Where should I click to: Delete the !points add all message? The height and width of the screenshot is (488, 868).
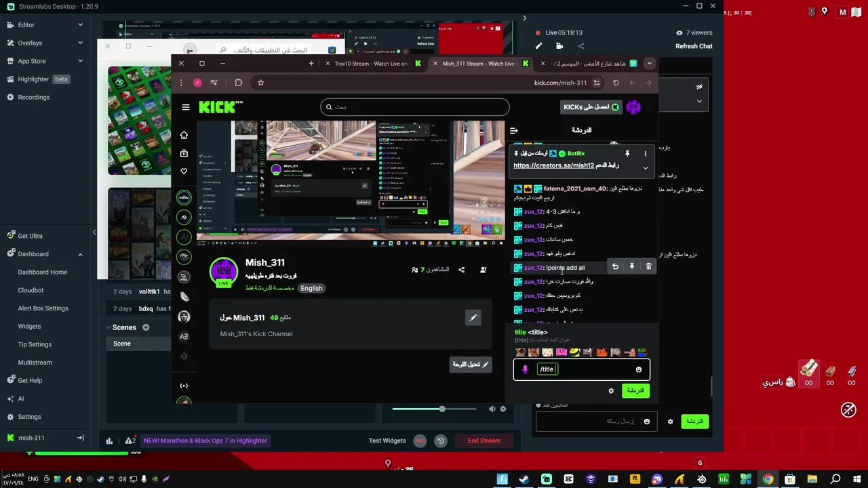648,267
